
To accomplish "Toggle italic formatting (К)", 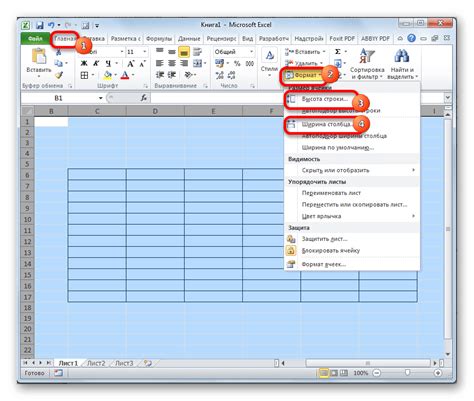I will [96, 63].
